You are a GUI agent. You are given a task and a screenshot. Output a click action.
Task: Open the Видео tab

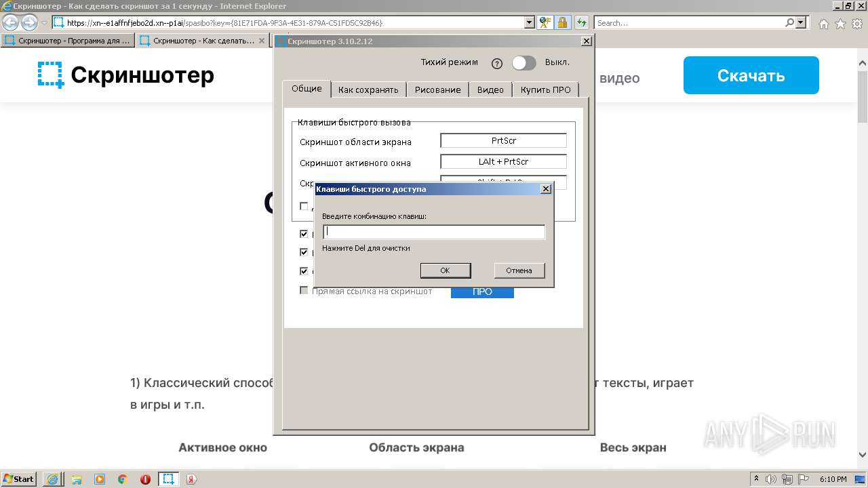pyautogui.click(x=490, y=89)
